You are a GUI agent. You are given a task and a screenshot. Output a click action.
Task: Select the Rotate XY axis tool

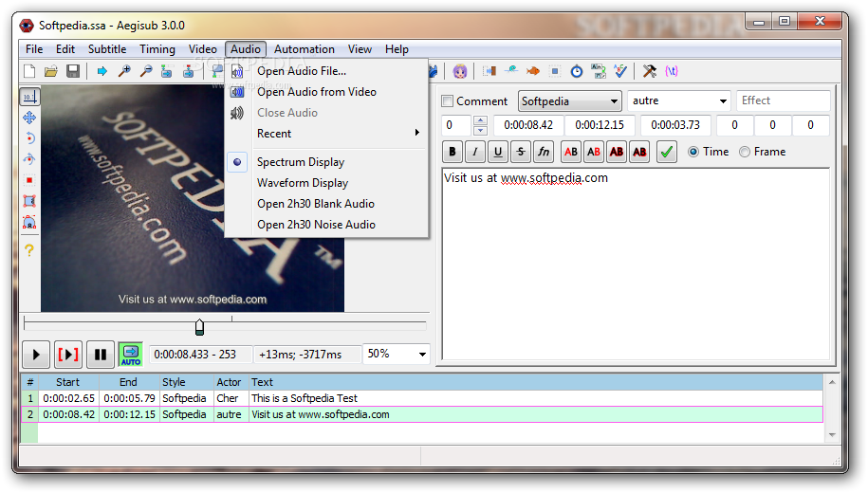[29, 159]
